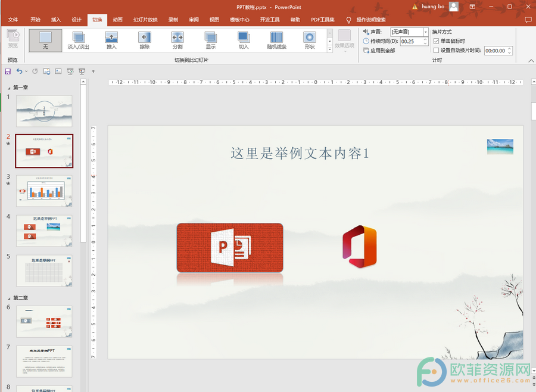Switch to the 插入 Insert tab
536x392 pixels.
[56, 20]
